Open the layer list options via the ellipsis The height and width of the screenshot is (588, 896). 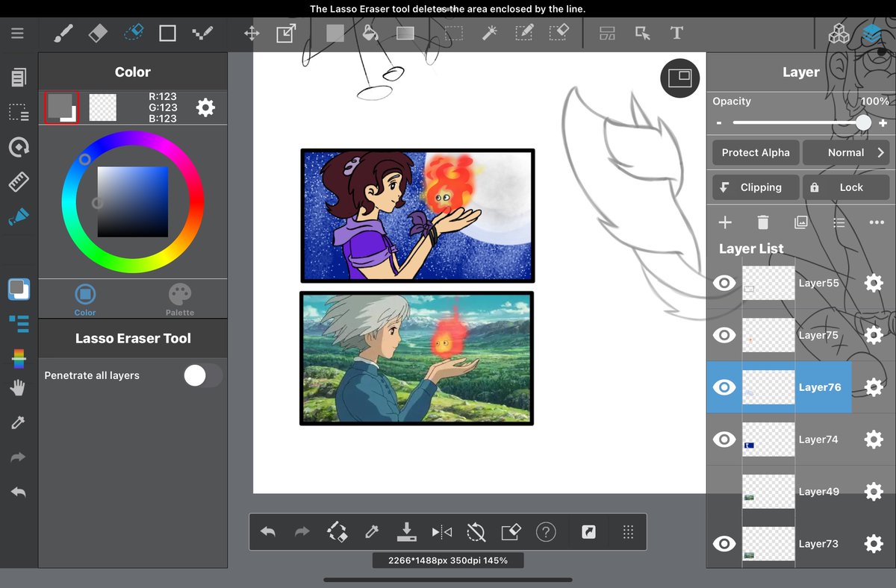point(877,222)
